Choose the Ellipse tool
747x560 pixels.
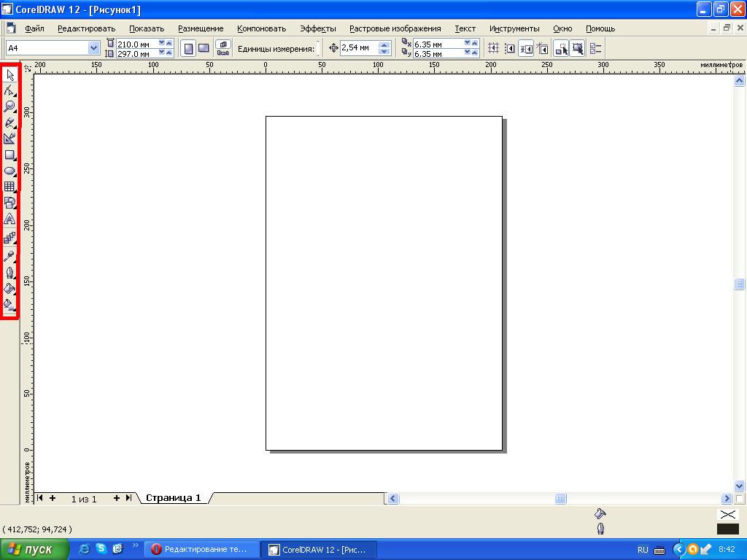9,171
